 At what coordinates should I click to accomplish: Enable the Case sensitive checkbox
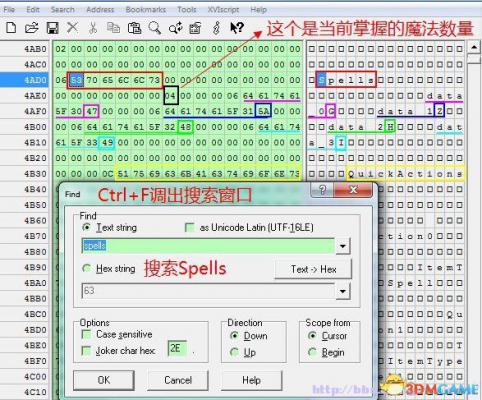coord(86,334)
